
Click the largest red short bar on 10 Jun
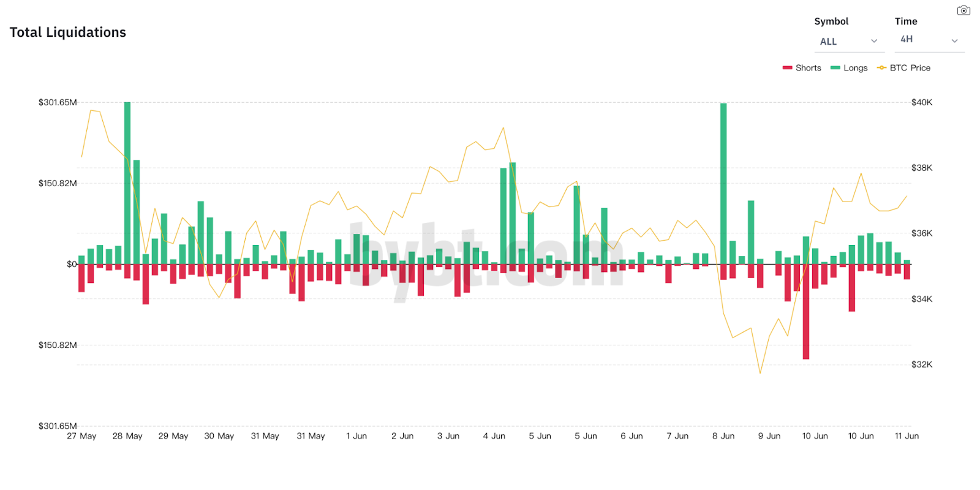tap(806, 312)
